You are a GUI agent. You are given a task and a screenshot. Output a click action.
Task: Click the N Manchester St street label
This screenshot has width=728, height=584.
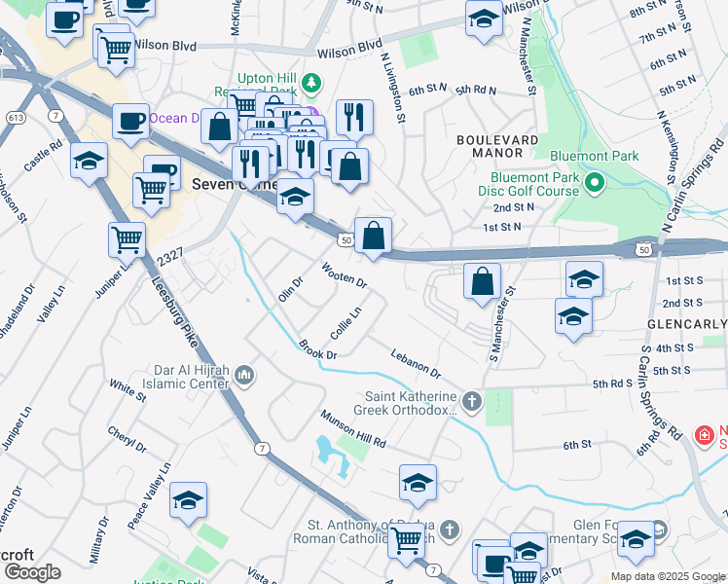(529, 56)
